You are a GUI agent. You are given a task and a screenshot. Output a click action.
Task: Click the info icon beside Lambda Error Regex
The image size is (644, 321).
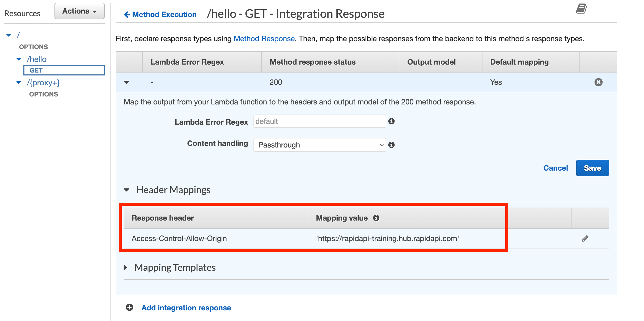click(391, 121)
